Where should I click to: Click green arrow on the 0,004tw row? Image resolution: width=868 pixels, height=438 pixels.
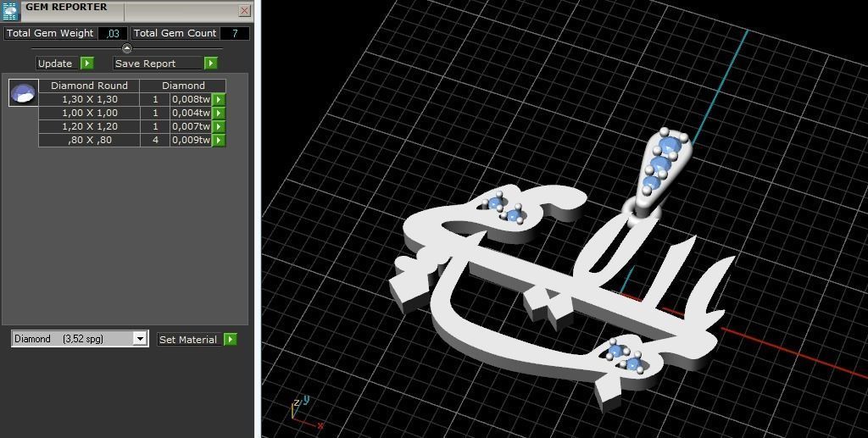(x=219, y=113)
